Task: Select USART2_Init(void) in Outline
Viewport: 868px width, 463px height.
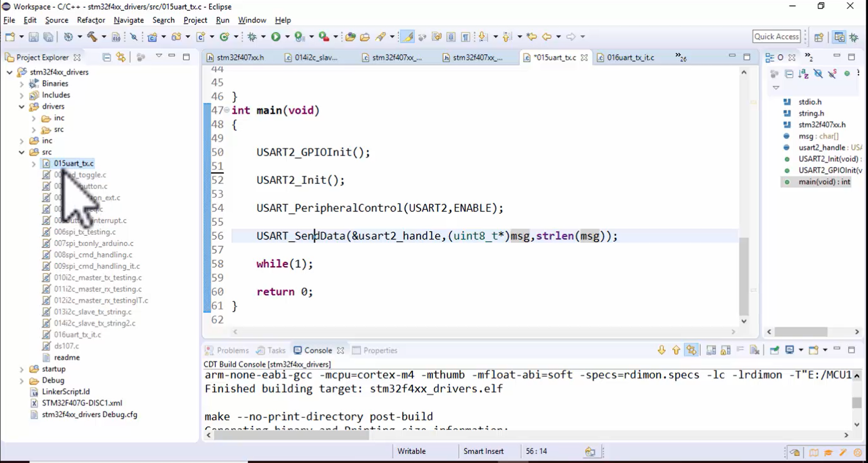Action: tap(828, 159)
